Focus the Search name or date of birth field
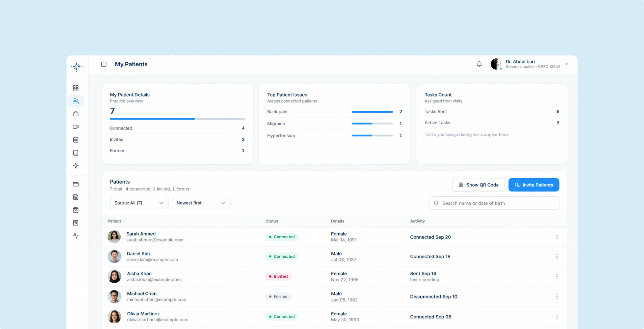The height and width of the screenshot is (329, 644). 494,203
